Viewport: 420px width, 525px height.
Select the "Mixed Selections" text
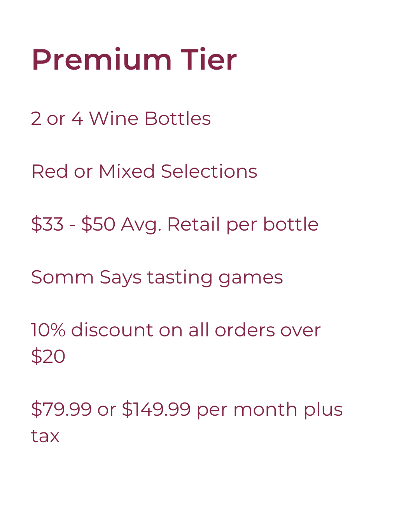click(x=178, y=171)
